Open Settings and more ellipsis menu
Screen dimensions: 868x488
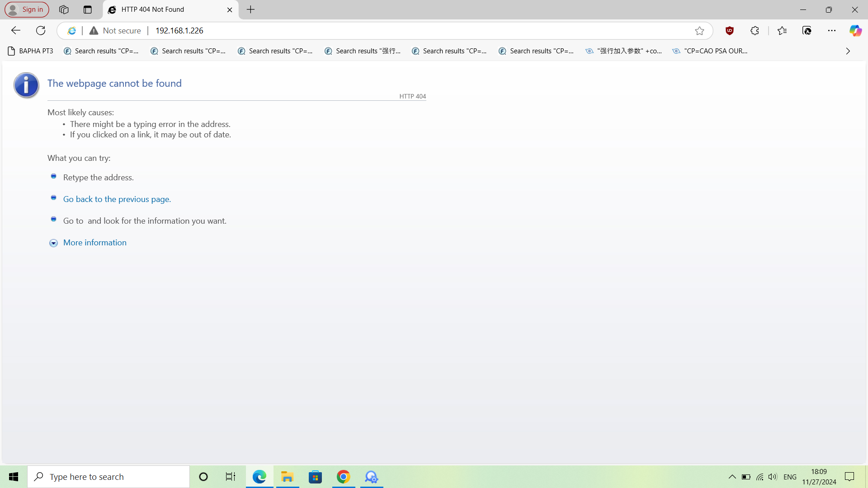[831, 31]
